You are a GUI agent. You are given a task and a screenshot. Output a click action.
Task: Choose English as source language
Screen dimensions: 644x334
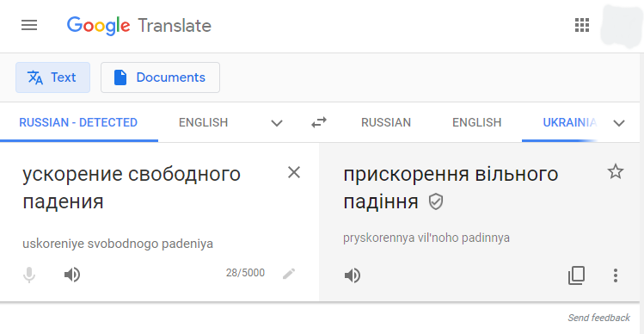click(x=203, y=122)
